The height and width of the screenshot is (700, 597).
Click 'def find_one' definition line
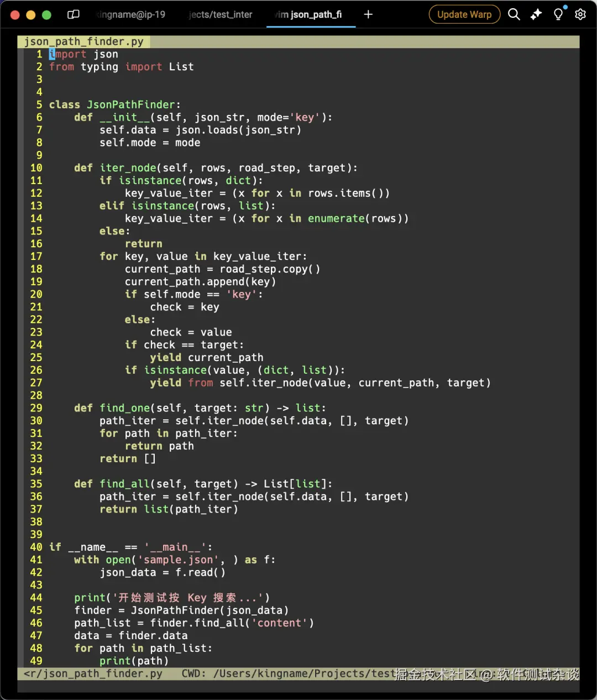(x=200, y=408)
